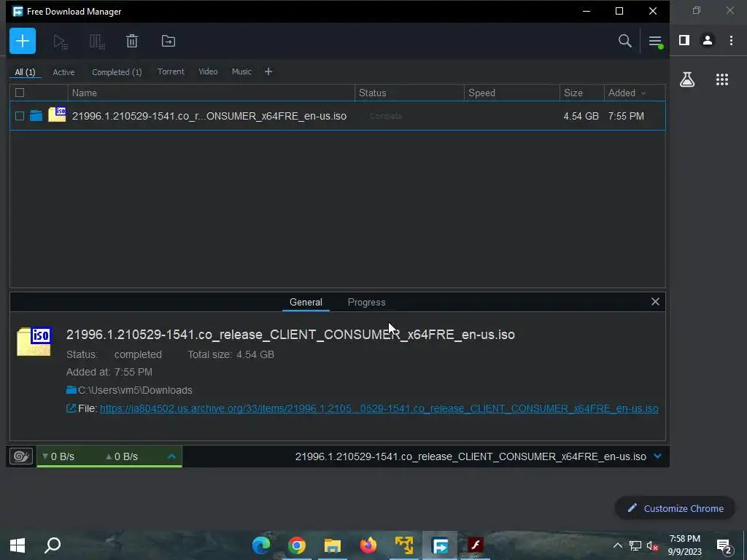The height and width of the screenshot is (560, 747).
Task: Add a new download with plus button
Action: click(23, 41)
